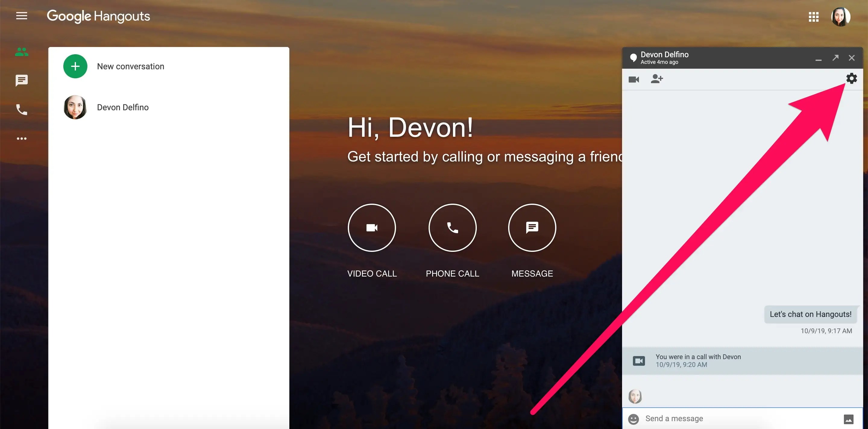Expand the More options ellipsis in the sidebar

22,138
